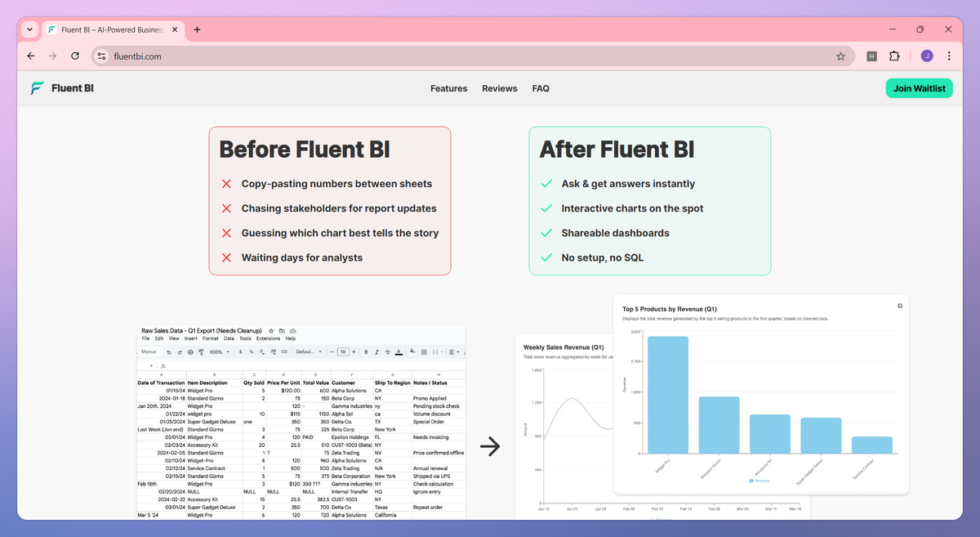Open the Default font dropdown
The height and width of the screenshot is (537, 980).
click(x=309, y=352)
